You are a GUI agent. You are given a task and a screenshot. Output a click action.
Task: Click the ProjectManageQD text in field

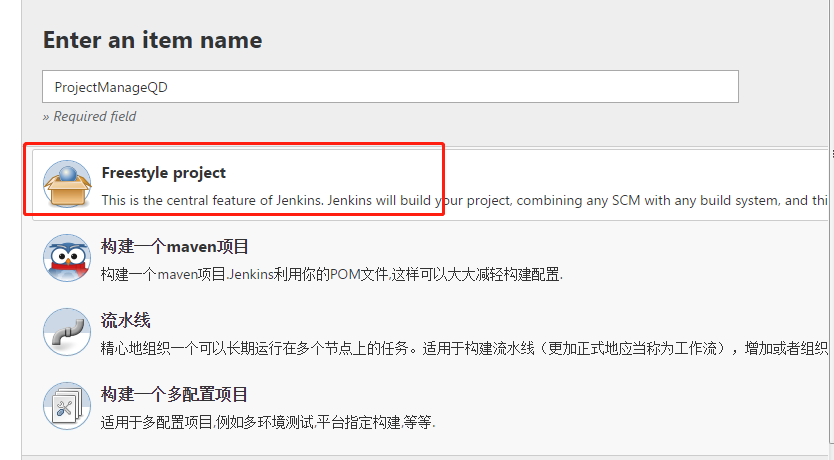click(111, 87)
